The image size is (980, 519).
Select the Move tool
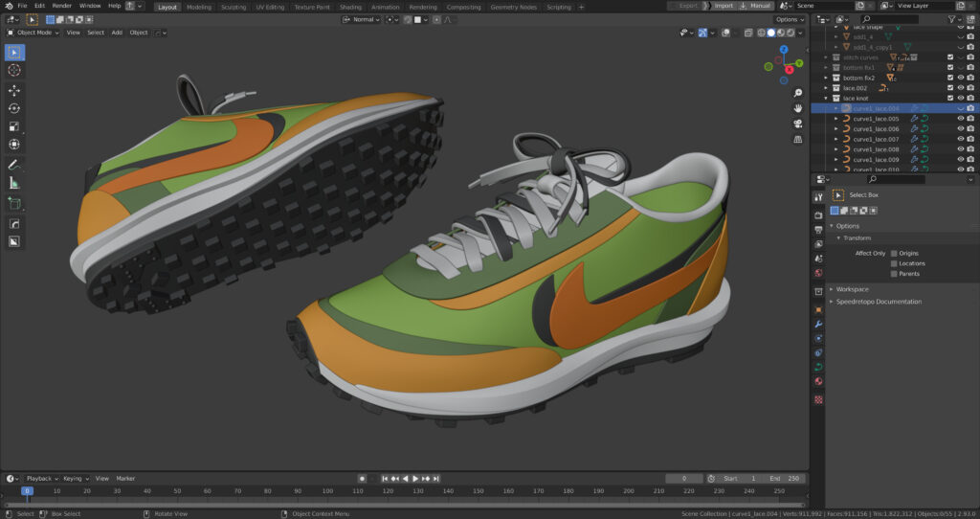pyautogui.click(x=14, y=91)
